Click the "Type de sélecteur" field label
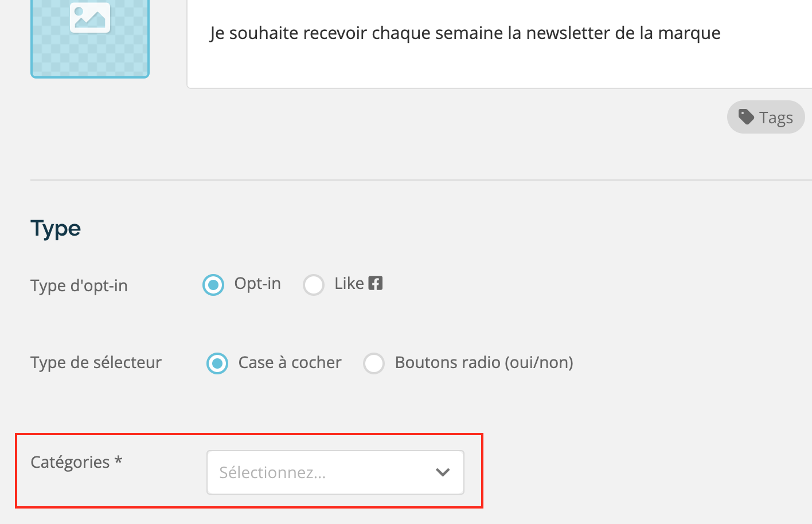Screen dimensions: 812x524 pos(96,362)
